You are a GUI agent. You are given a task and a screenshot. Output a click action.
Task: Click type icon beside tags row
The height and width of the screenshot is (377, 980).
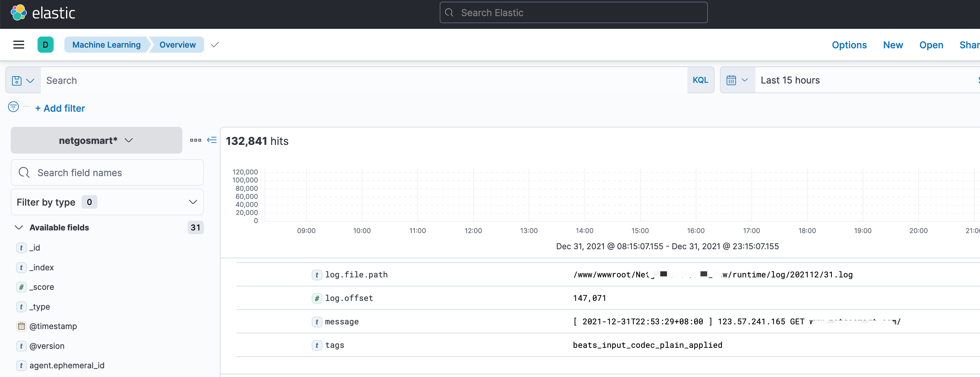point(316,345)
